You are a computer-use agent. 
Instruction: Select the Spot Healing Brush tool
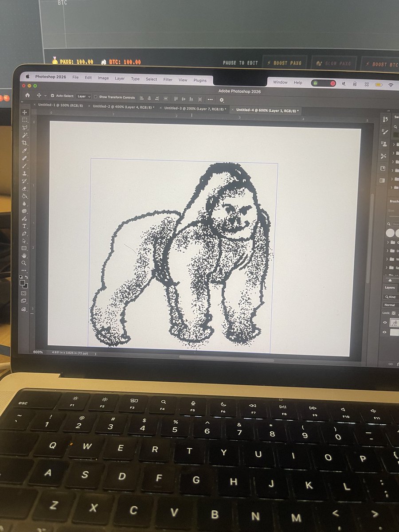pos(24,158)
